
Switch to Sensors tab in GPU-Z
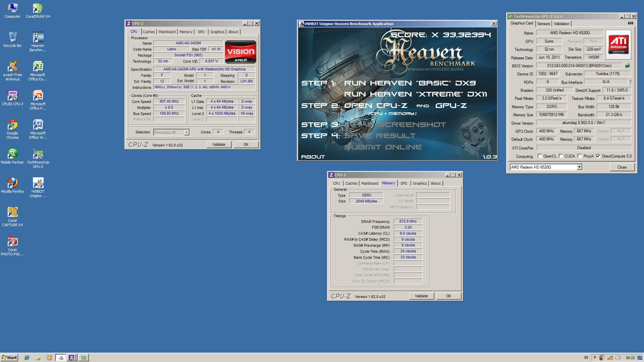[x=543, y=24]
